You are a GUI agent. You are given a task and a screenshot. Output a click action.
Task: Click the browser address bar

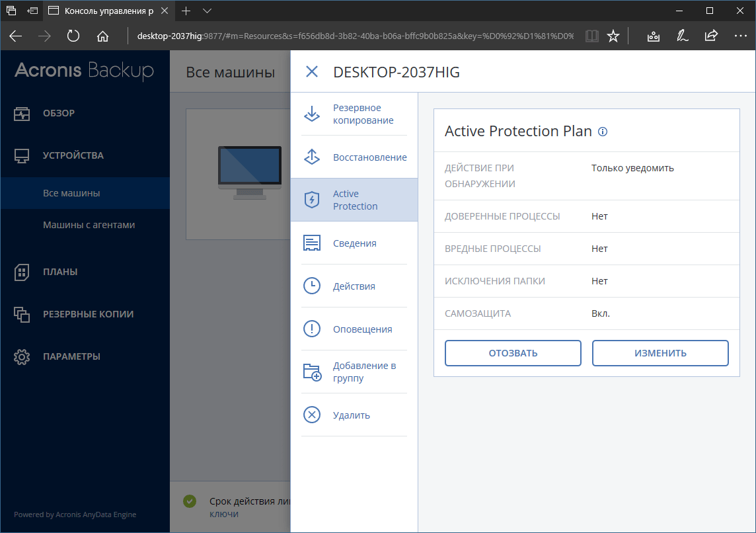[356, 36]
